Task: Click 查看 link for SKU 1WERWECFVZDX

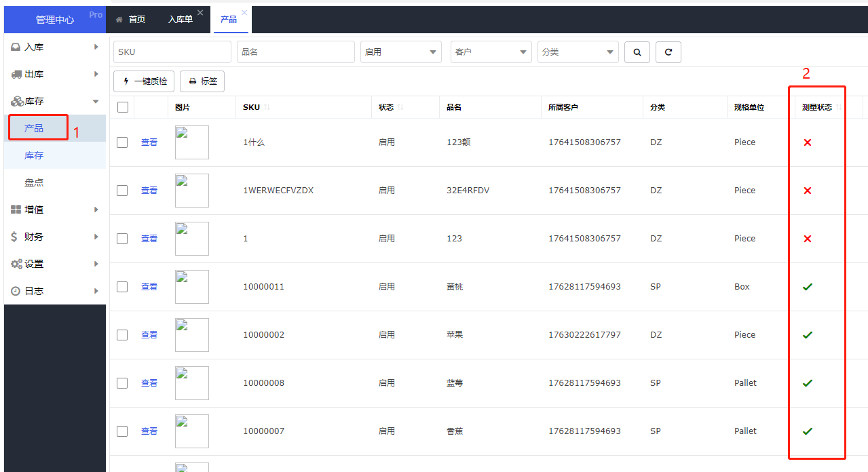Action: click(149, 191)
